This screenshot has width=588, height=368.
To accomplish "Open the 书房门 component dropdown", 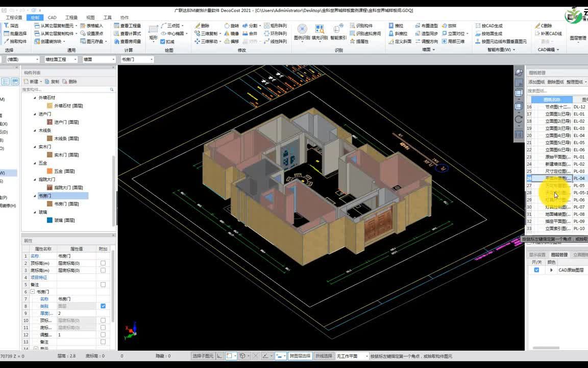I will [x=137, y=59].
